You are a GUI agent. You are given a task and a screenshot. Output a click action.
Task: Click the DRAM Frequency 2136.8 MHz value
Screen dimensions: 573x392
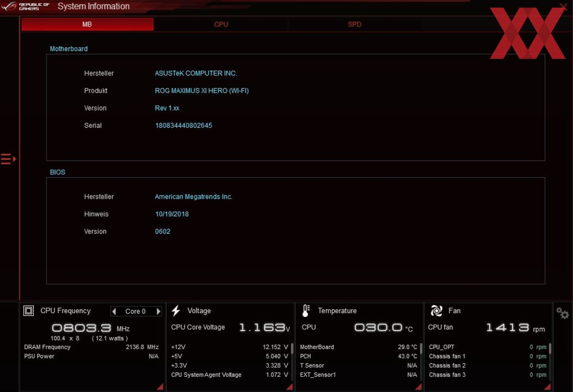[142, 347]
